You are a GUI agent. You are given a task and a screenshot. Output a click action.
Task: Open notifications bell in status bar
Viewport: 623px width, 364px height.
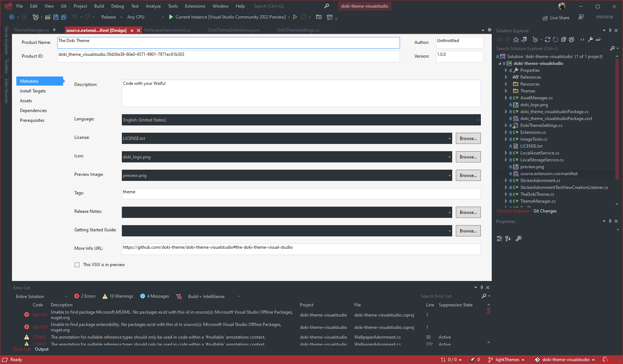(x=605, y=360)
